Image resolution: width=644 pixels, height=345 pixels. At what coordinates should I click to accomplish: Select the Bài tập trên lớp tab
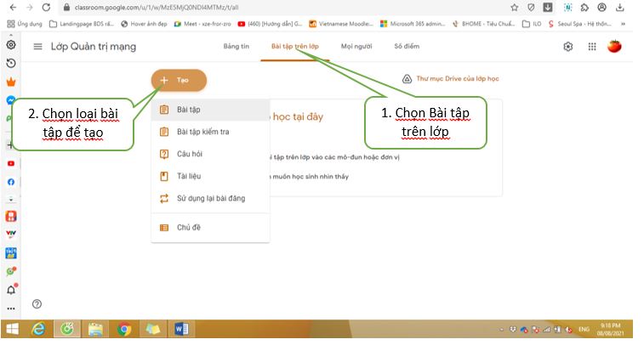click(296, 47)
